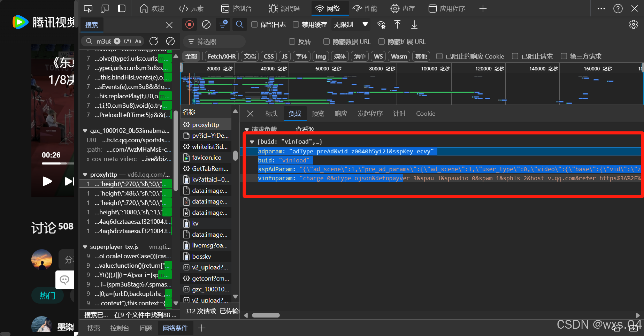Check the 反转 invert checkbox
The height and width of the screenshot is (336, 644).
[x=292, y=41]
